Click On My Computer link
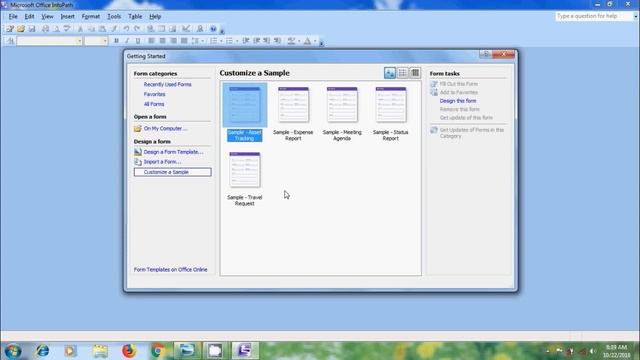 coord(165,129)
